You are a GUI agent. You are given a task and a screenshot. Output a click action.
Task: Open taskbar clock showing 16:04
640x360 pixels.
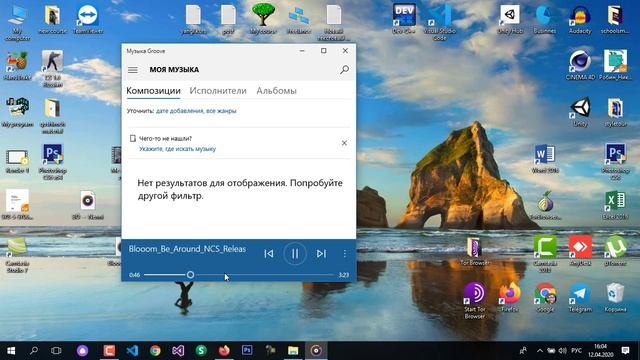[x=601, y=351]
